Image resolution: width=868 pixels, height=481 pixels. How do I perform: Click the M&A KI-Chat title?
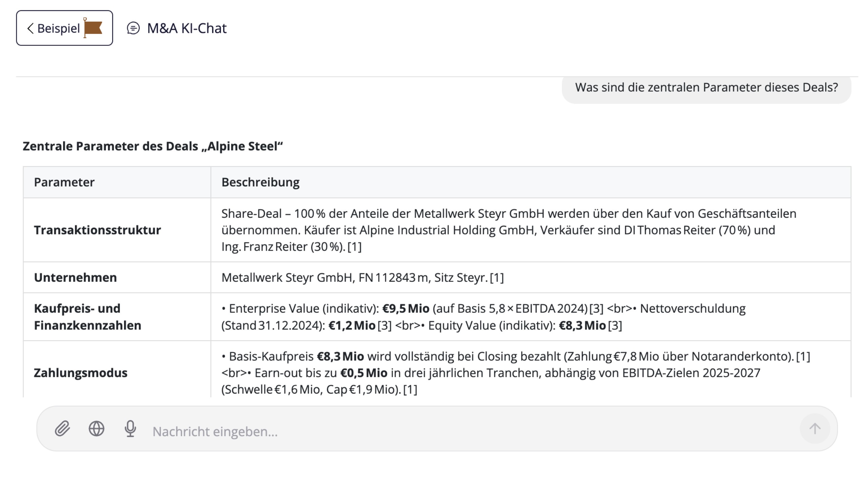[187, 28]
